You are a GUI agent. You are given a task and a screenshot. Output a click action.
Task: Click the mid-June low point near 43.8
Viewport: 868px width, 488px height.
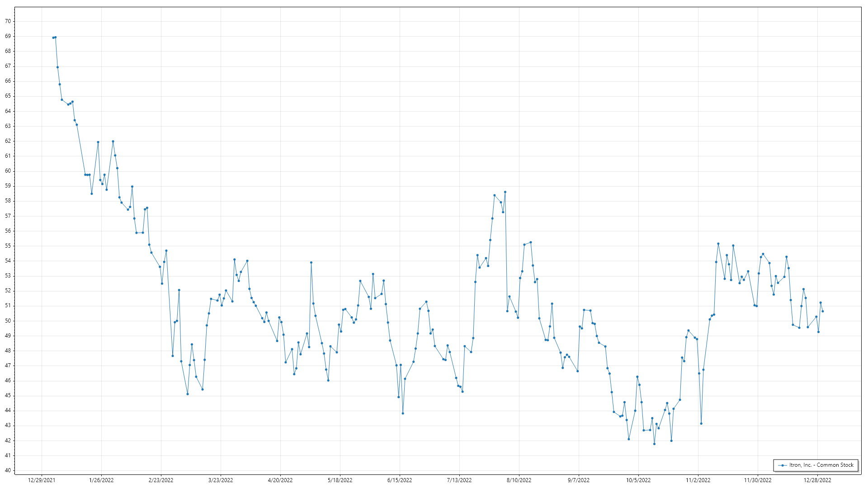pos(403,413)
